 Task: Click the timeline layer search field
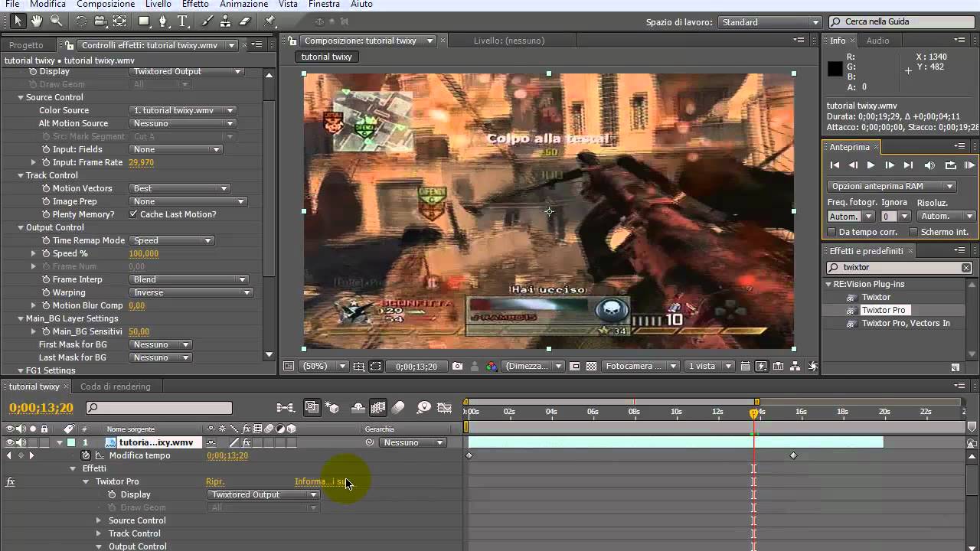tap(159, 408)
